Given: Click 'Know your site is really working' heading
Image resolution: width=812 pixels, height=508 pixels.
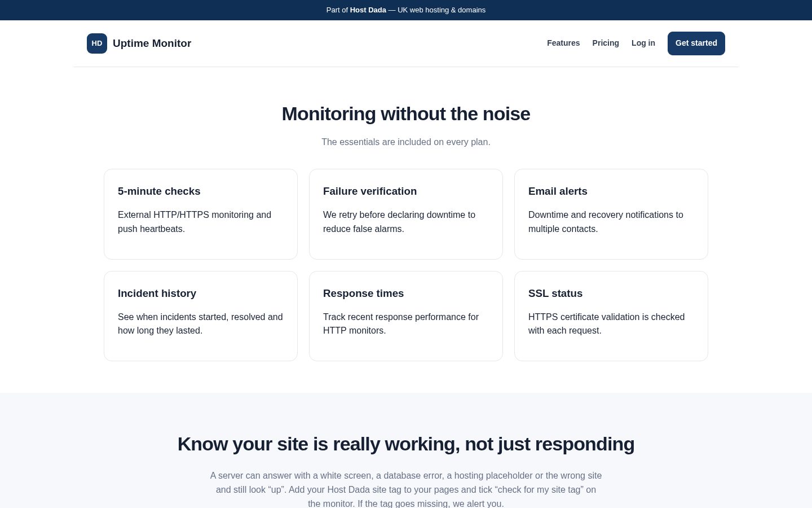Looking at the screenshot, I should [406, 444].
